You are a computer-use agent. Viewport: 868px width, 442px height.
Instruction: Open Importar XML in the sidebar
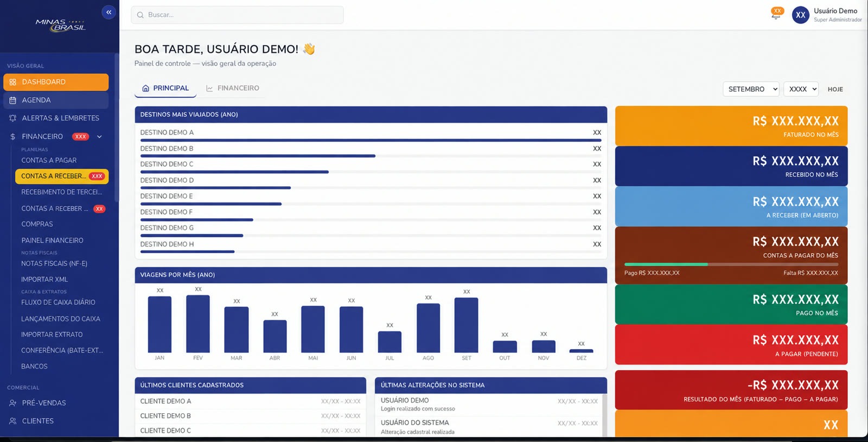[44, 280]
